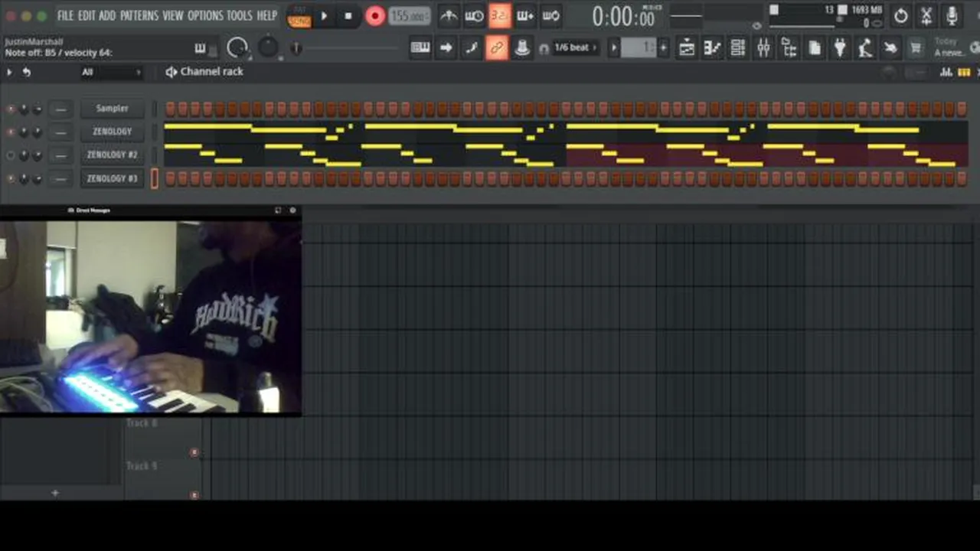Toggle ZENOLOGY #3 channel select indicator

point(154,178)
